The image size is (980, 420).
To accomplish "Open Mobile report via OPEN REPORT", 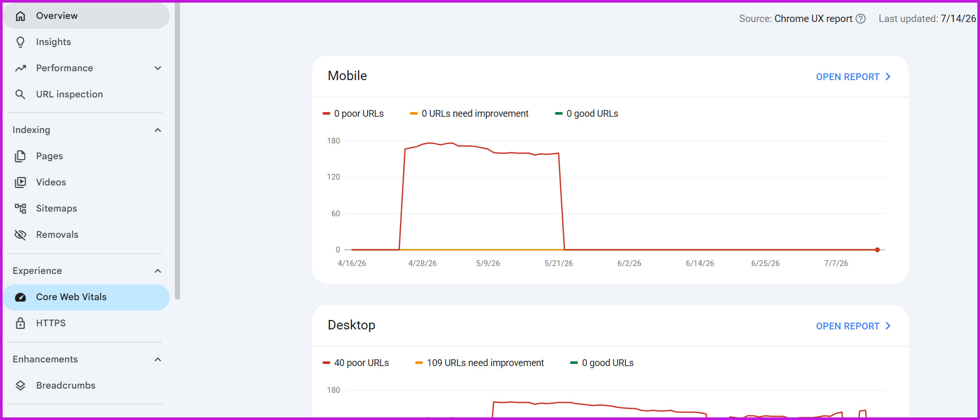I will [x=853, y=77].
